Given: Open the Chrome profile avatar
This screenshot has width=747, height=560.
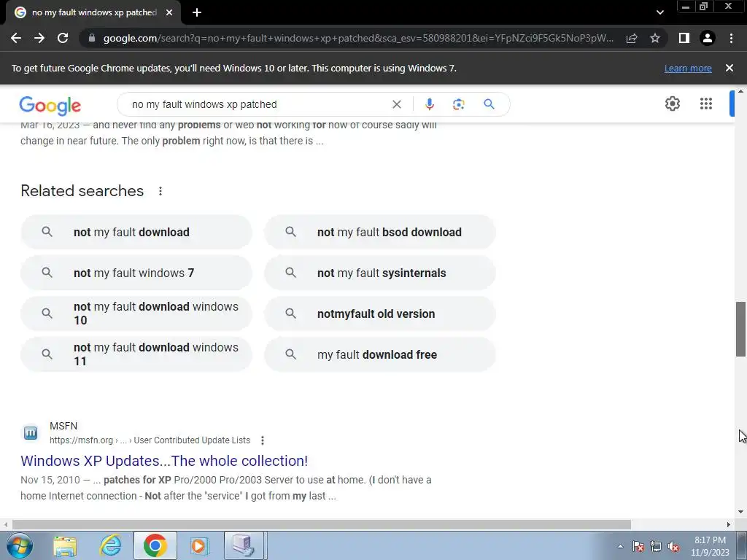Looking at the screenshot, I should 708,38.
